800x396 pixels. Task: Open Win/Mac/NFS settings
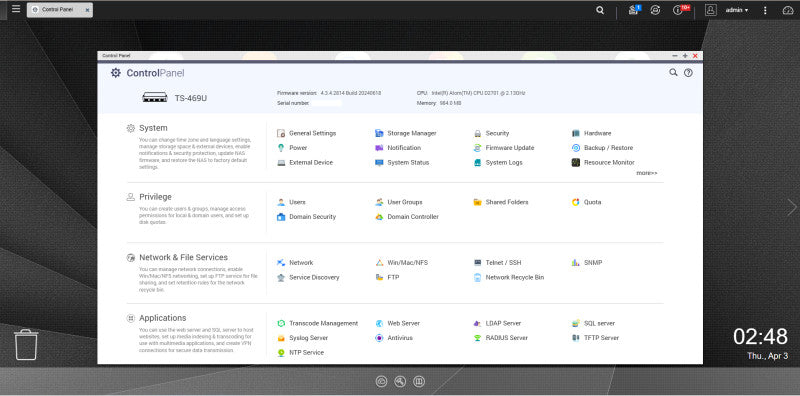402,263
